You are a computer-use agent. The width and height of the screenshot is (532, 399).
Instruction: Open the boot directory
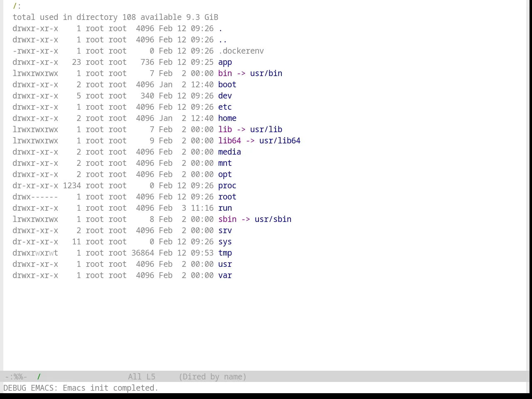tap(227, 85)
